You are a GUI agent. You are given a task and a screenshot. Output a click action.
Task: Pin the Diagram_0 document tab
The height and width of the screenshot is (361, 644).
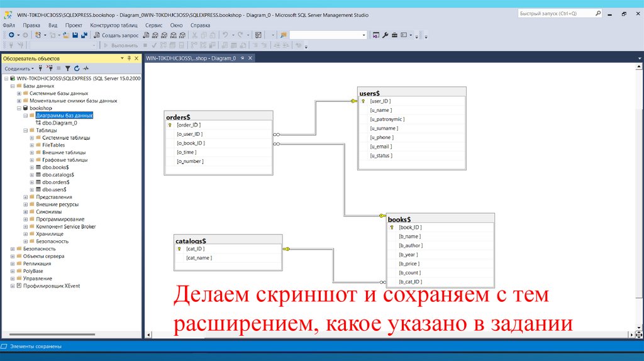pos(242,58)
